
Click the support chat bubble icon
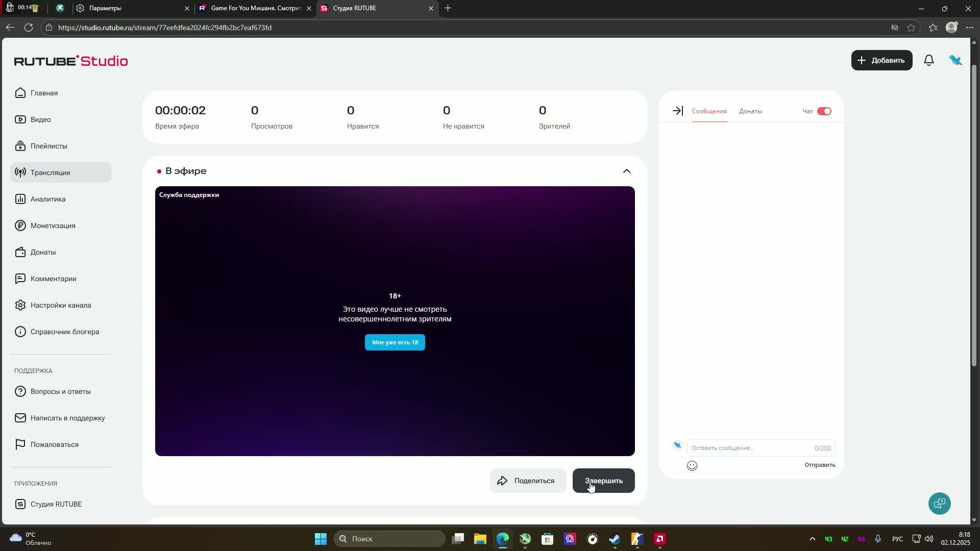point(939,504)
